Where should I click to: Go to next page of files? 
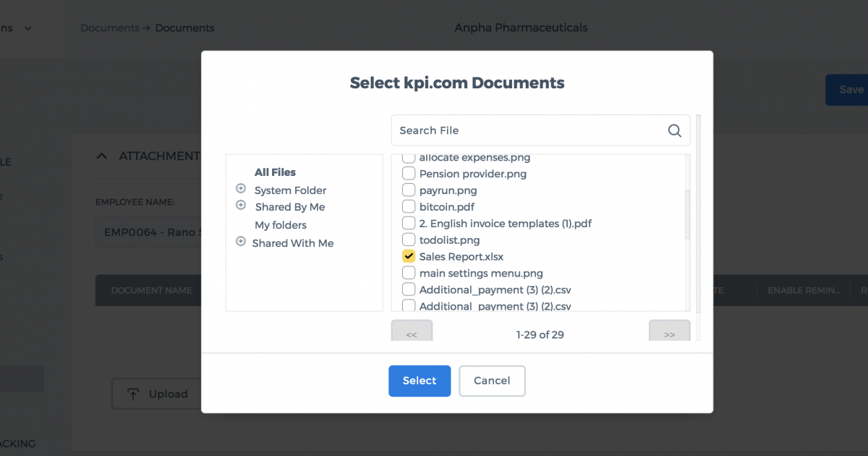[669, 332]
